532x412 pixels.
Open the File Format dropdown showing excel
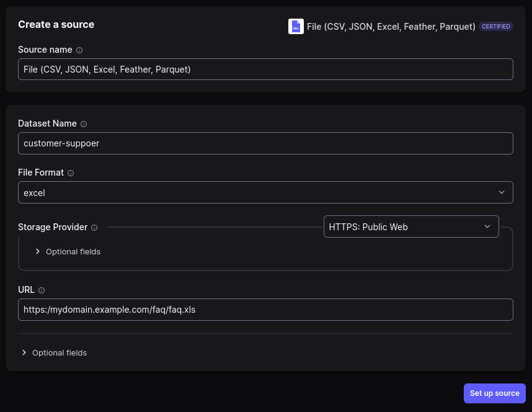click(x=265, y=192)
